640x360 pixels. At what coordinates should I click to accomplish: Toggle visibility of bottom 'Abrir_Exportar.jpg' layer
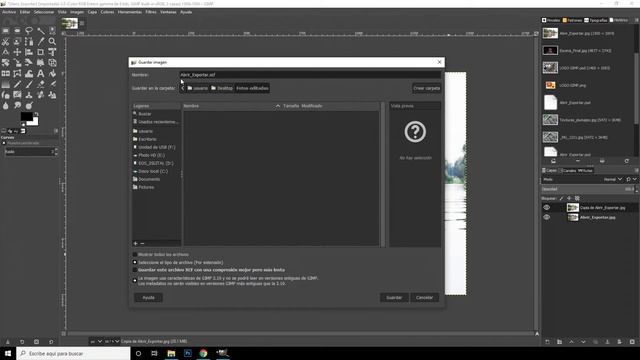547,217
